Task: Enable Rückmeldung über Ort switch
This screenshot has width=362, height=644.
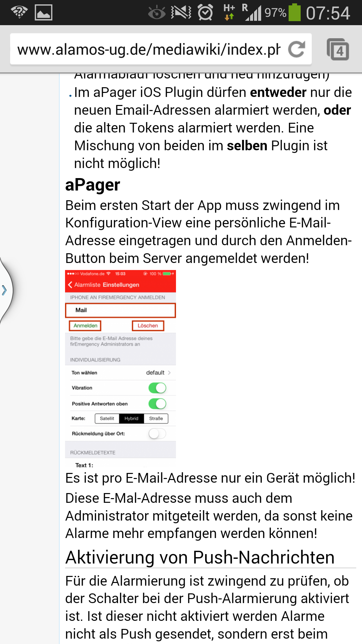Action: (x=157, y=434)
